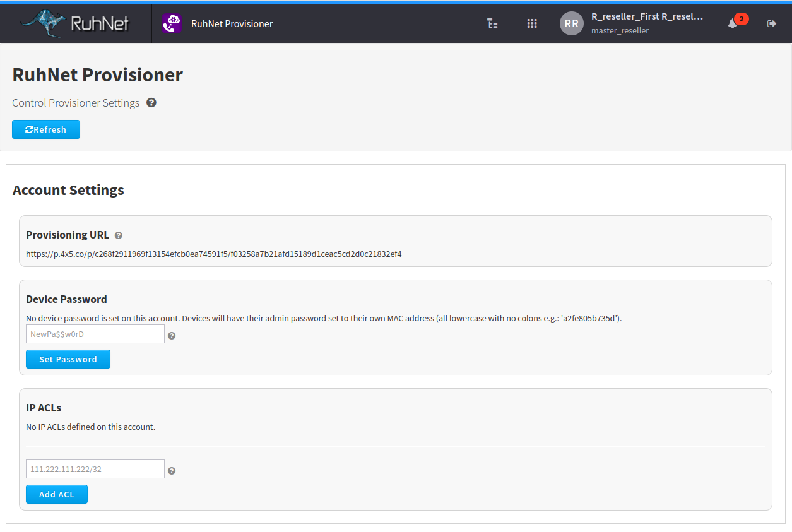Show help tooltip for Provisioning URL
The image size is (792, 532).
(119, 235)
